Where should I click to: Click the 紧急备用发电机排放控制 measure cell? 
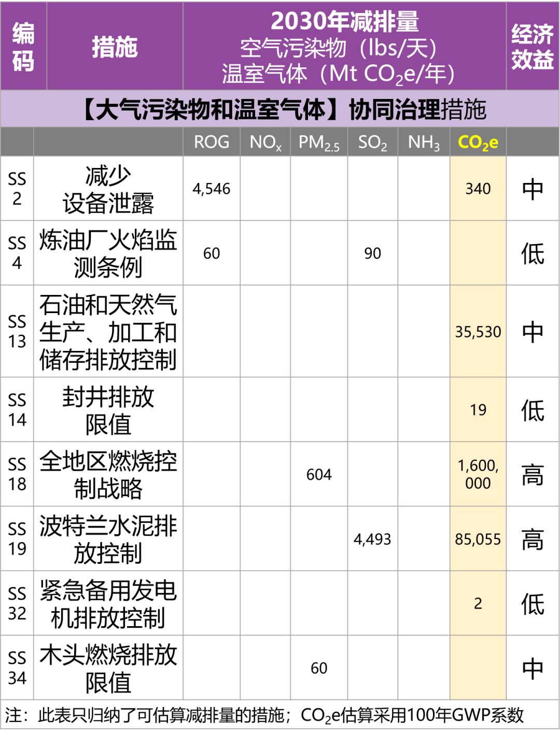click(108, 604)
